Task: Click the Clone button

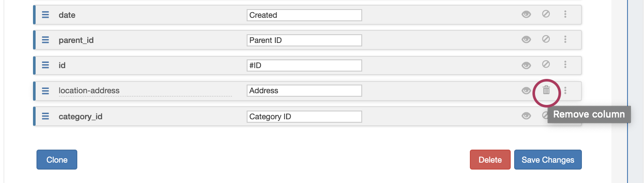Action: click(57, 160)
